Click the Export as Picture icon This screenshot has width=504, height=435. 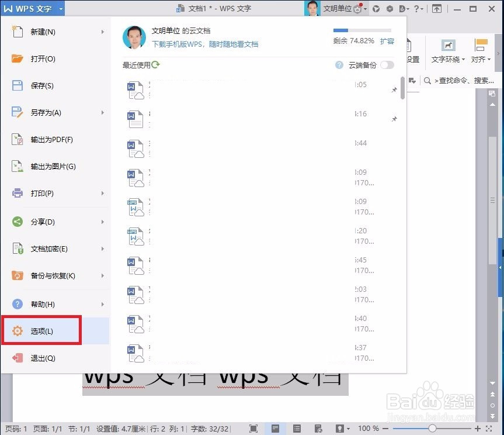pyautogui.click(x=18, y=166)
